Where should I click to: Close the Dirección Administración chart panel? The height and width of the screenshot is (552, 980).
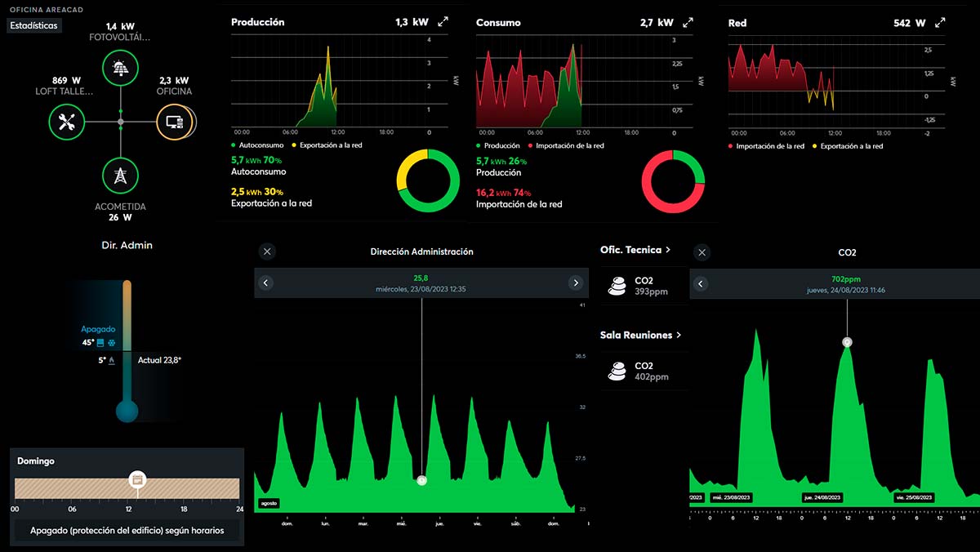267,252
